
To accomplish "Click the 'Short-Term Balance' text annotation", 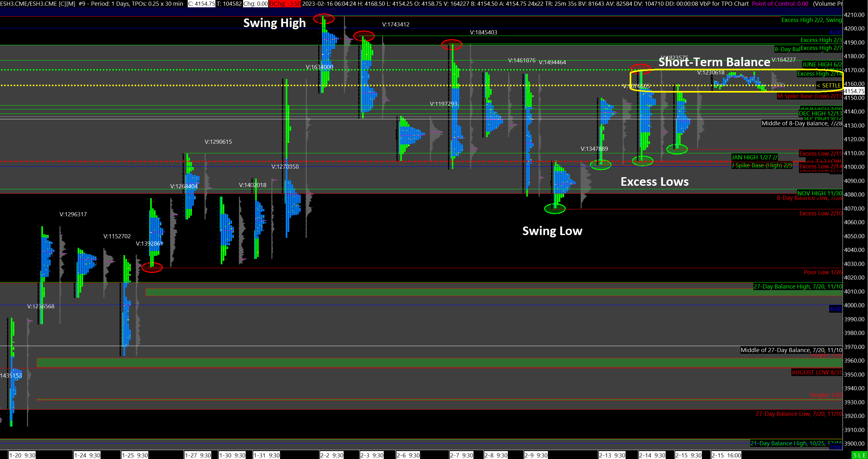I will tap(714, 62).
